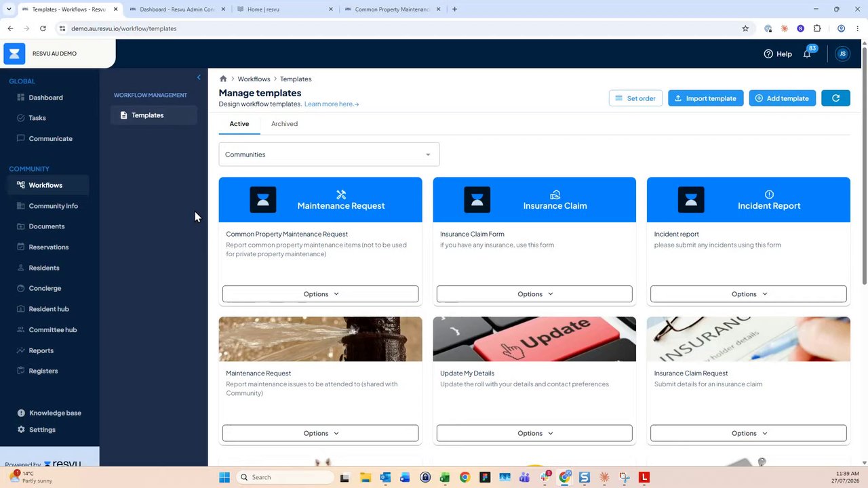Switch to Common Property Maintenance browser tab
This screenshot has height=488, width=868.
click(392, 9)
